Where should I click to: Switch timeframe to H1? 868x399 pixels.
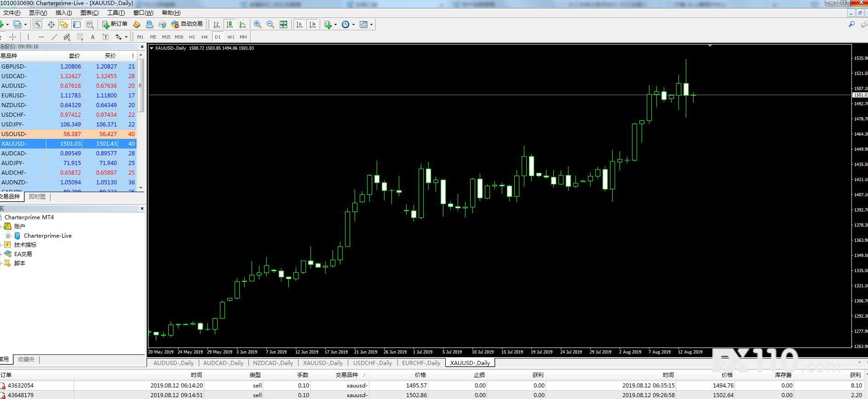192,37
